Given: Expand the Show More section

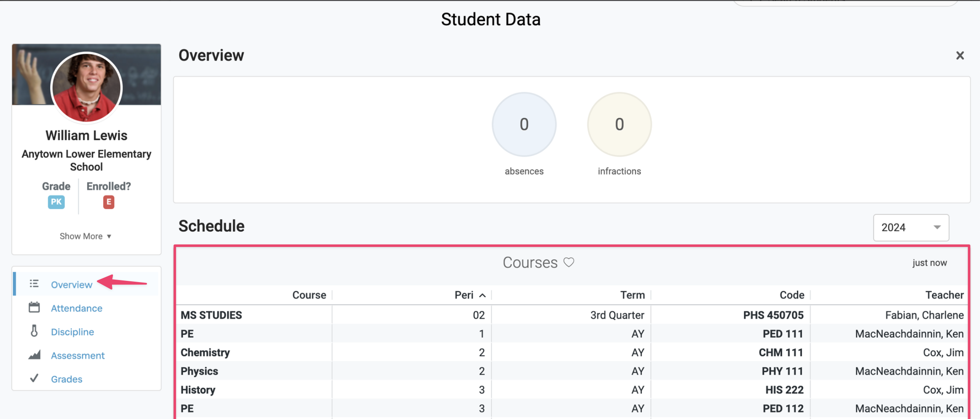Looking at the screenshot, I should pos(86,236).
